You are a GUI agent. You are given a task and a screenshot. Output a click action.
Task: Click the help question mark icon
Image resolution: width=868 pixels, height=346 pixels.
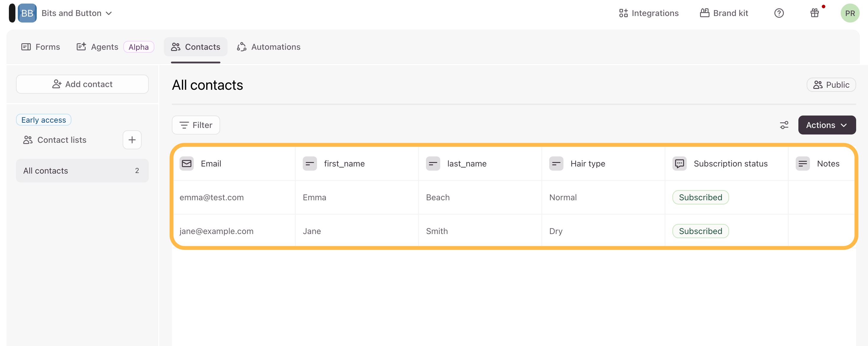779,13
